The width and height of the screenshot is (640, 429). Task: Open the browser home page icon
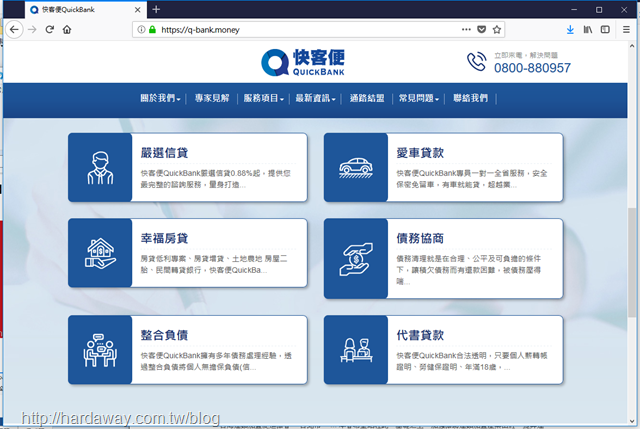tap(67, 29)
